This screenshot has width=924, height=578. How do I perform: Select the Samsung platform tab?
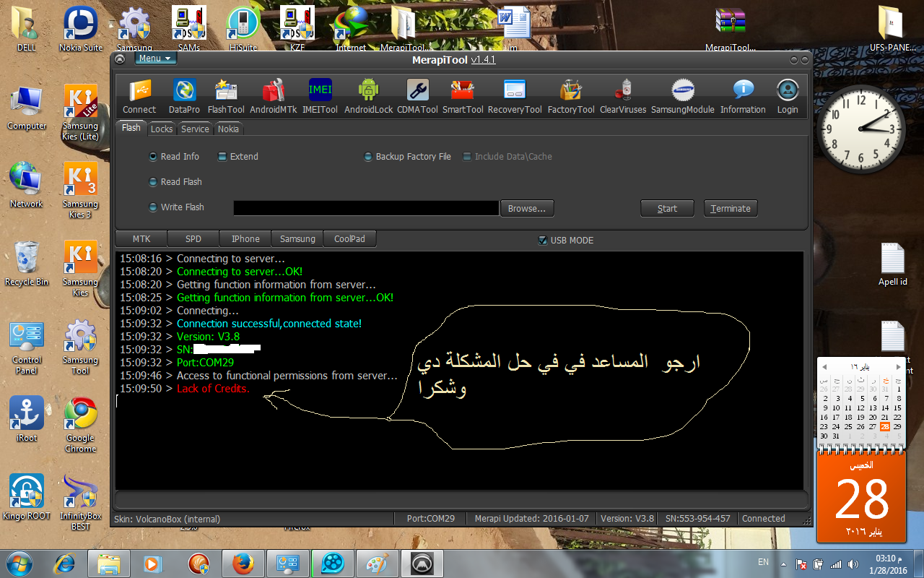point(297,239)
